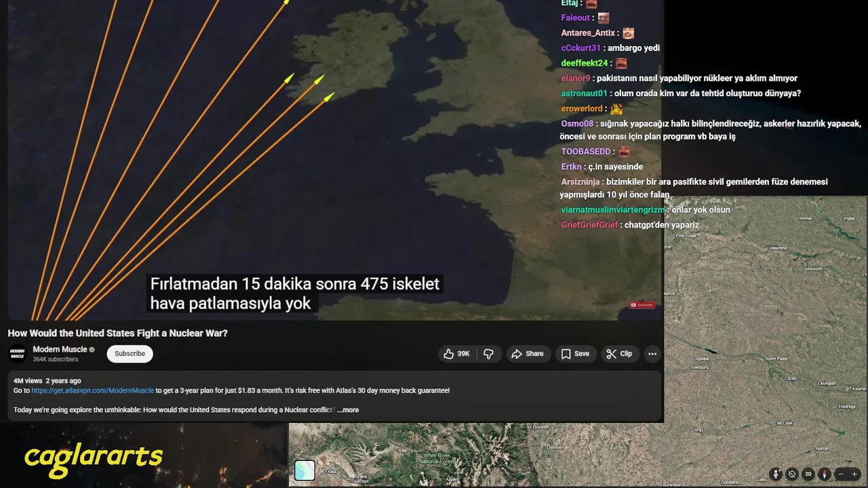Click the Denver label on the map
Image resolution: width=868 pixels, height=488 pixels.
(x=555, y=447)
